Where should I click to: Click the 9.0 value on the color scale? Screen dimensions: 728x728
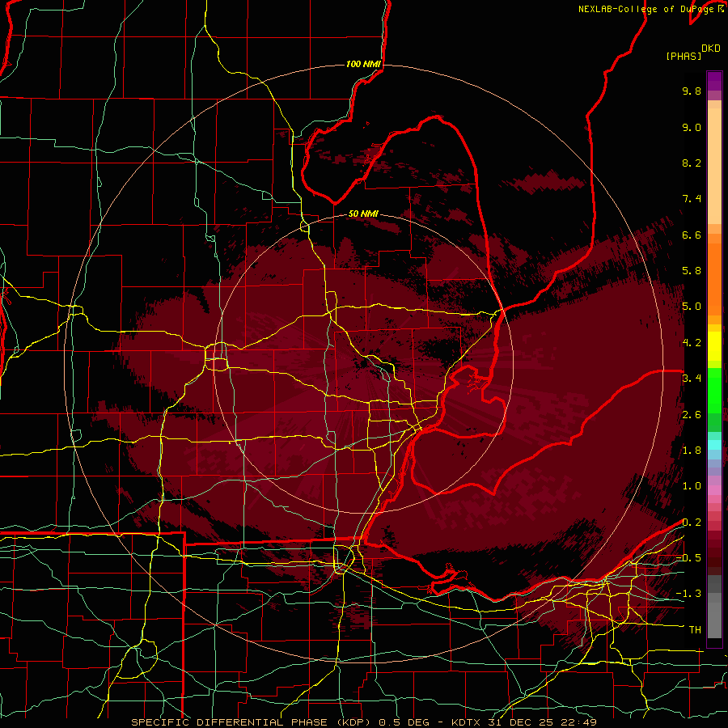[692, 127]
